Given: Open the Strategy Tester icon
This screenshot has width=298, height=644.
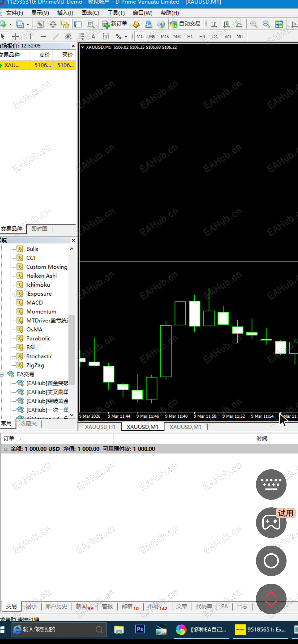Looking at the screenshot, I should 90,24.
